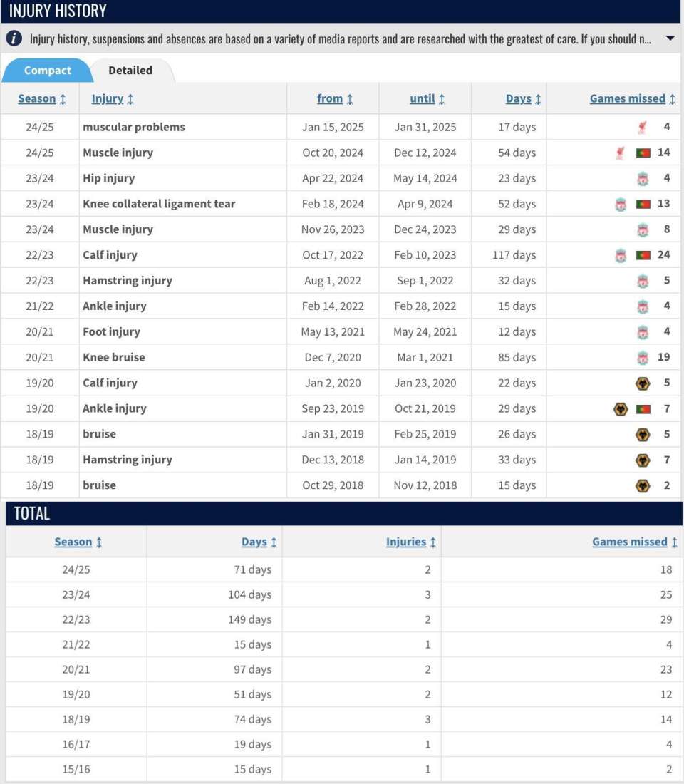Click Liverpool crest in Knee collateral ligament row

point(621,204)
